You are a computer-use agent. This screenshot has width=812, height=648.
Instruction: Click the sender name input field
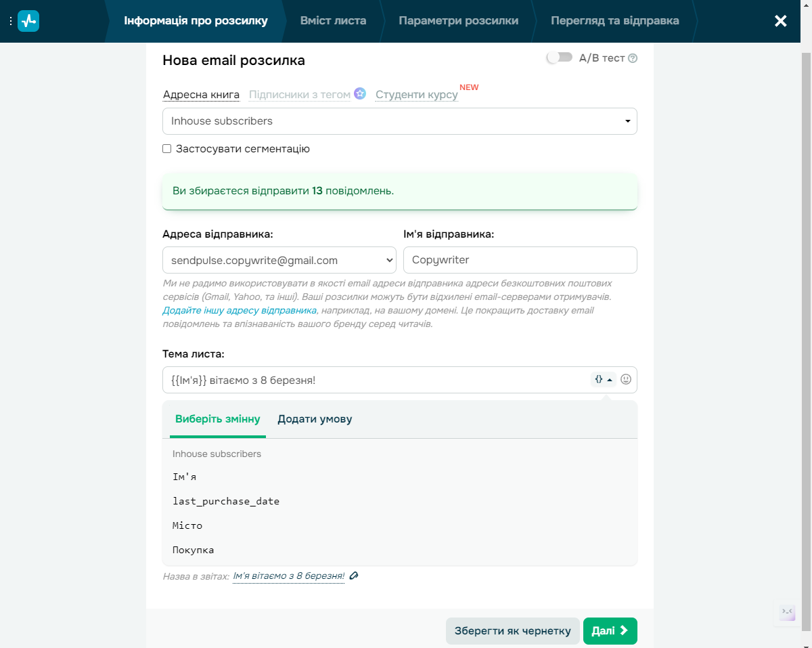[520, 260]
